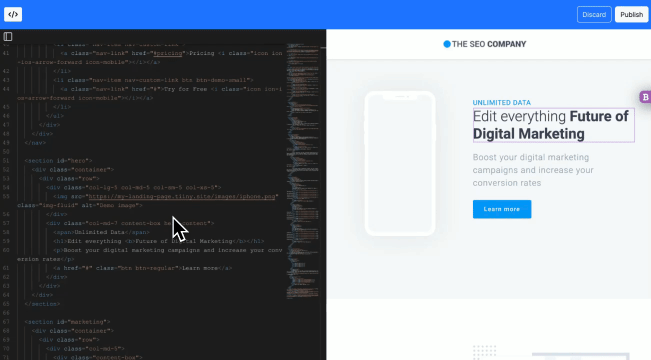Click line 57 div content-box code

click(130, 223)
